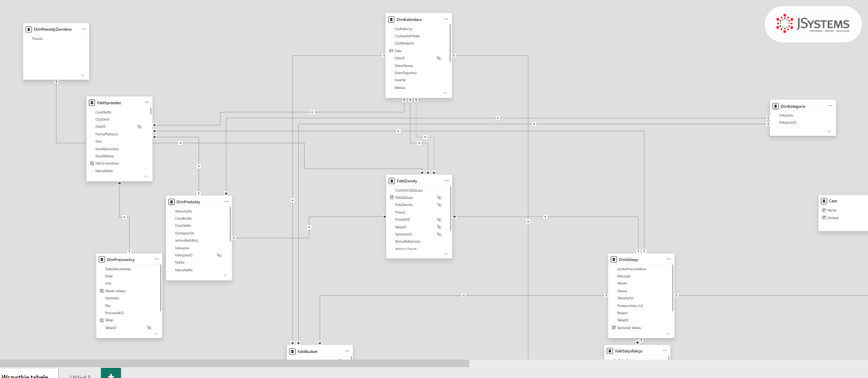The height and width of the screenshot is (378, 868).
Task: Click the DimKalendarz field list scrollbar
Action: point(450,43)
